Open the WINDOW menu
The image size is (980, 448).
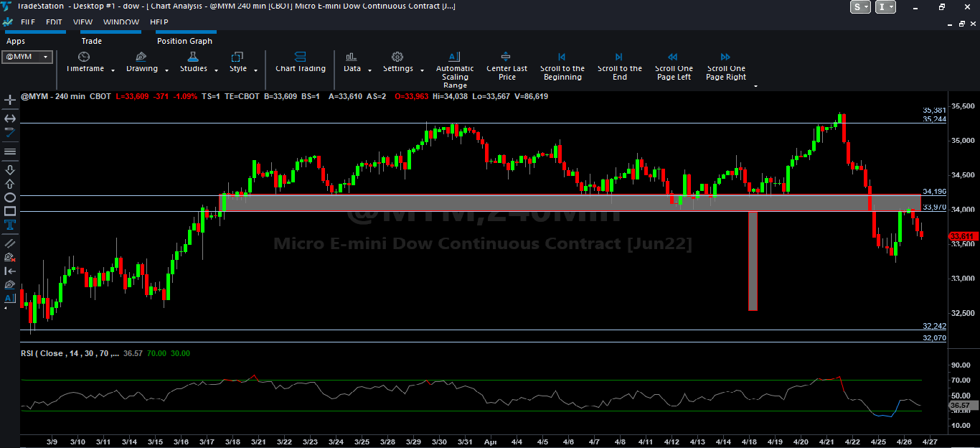pos(121,22)
